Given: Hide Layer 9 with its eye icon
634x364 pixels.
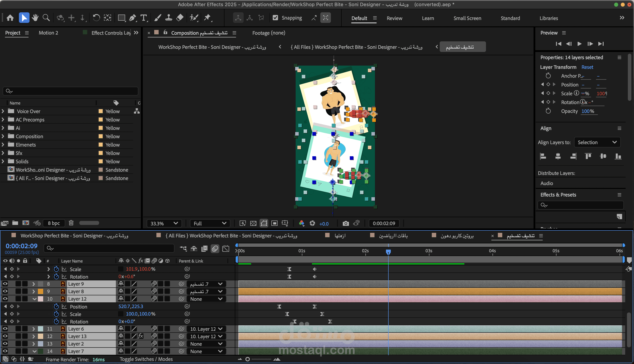Looking at the screenshot, I should [x=5, y=284].
